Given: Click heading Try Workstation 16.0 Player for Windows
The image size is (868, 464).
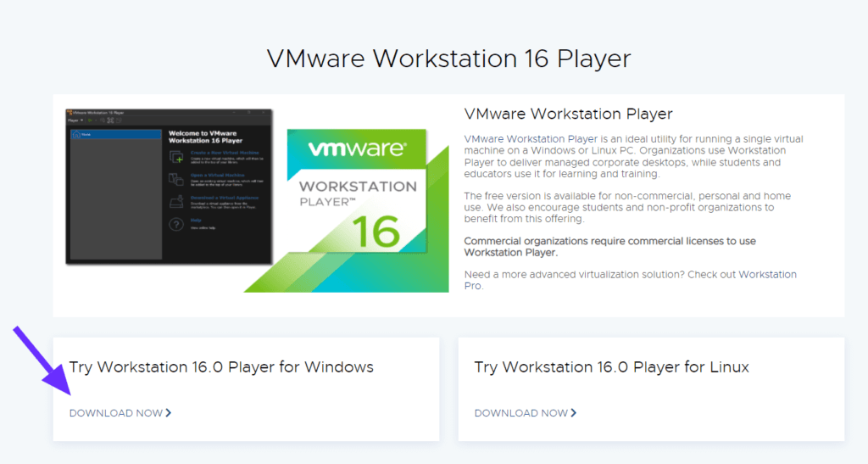Looking at the screenshot, I should pyautogui.click(x=221, y=367).
